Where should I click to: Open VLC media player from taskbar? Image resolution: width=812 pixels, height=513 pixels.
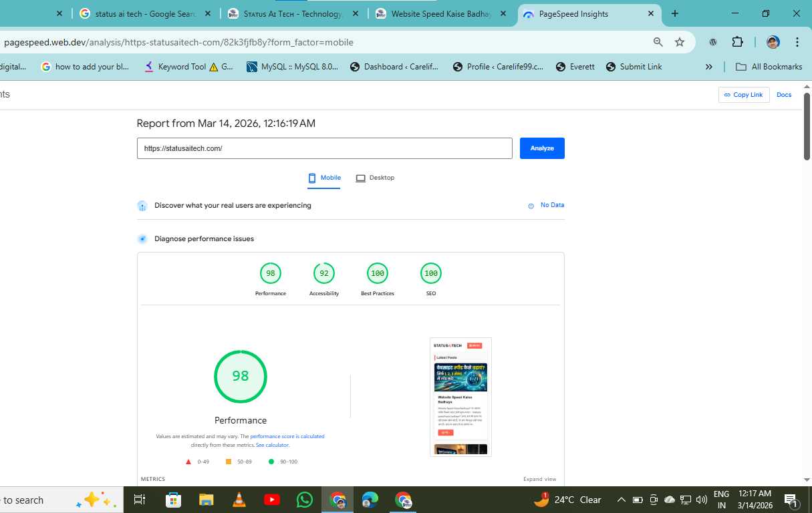pos(239,500)
